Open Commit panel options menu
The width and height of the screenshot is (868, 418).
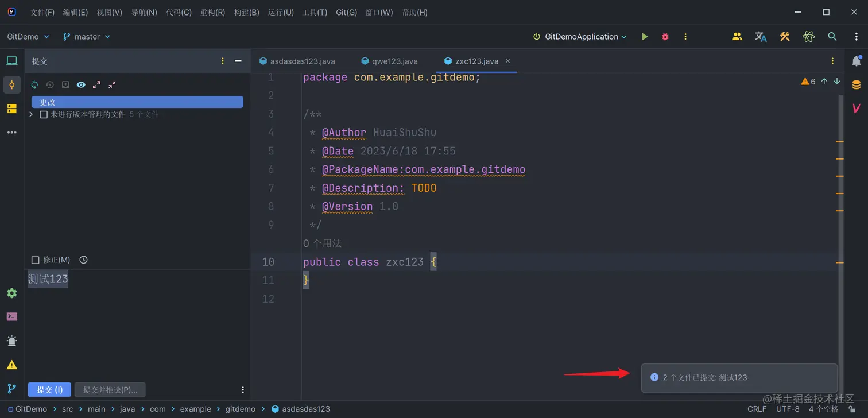223,61
